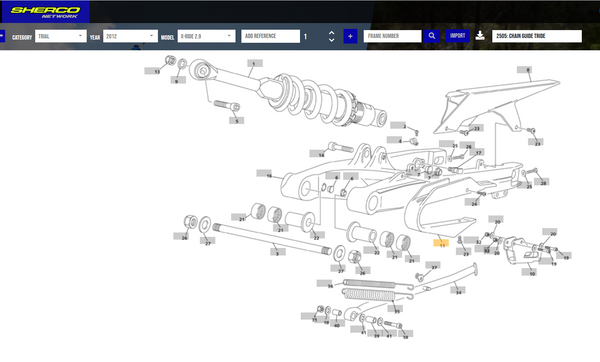
Task: Select part label 9 washer
Action: [178, 80]
